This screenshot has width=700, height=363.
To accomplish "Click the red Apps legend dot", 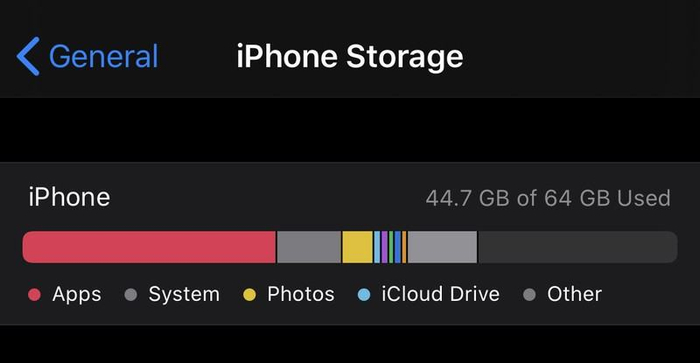I will (34, 295).
